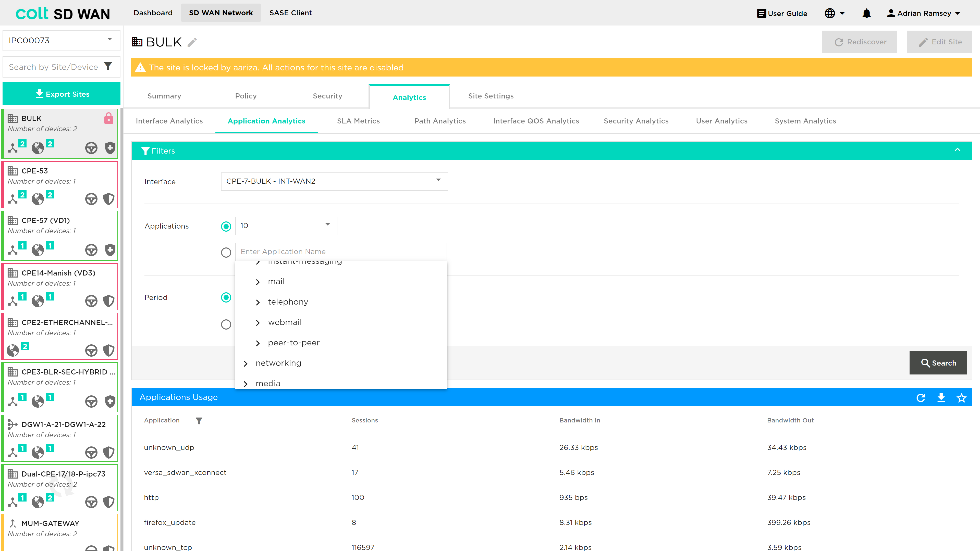980x551 pixels.
Task: Open User Analytics sub-tab
Action: [x=721, y=121]
